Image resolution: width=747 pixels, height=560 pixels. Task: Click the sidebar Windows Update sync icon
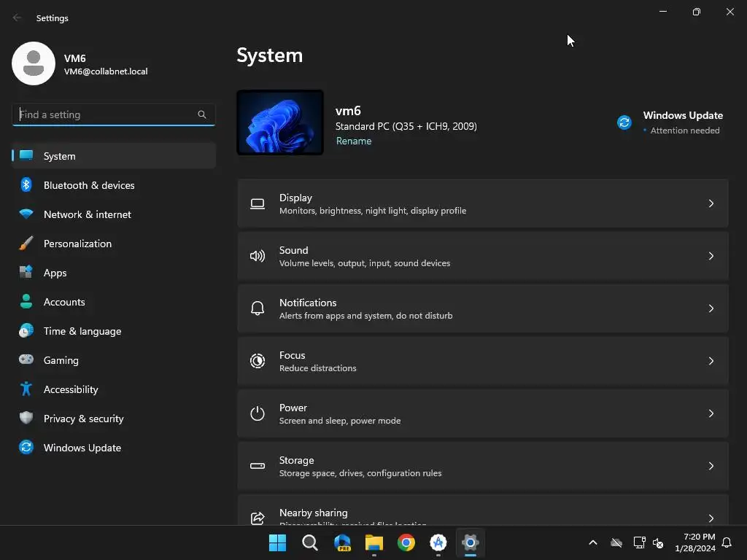point(26,447)
